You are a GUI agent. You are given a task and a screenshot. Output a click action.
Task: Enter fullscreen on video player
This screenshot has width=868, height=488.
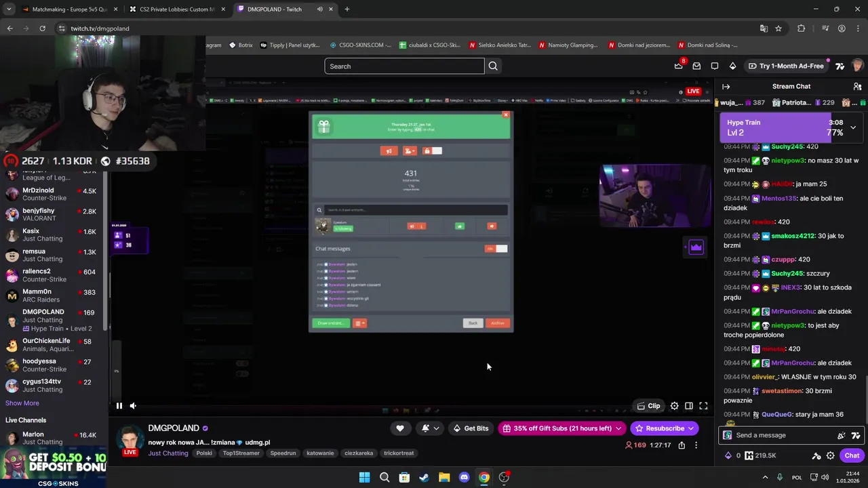tap(703, 406)
